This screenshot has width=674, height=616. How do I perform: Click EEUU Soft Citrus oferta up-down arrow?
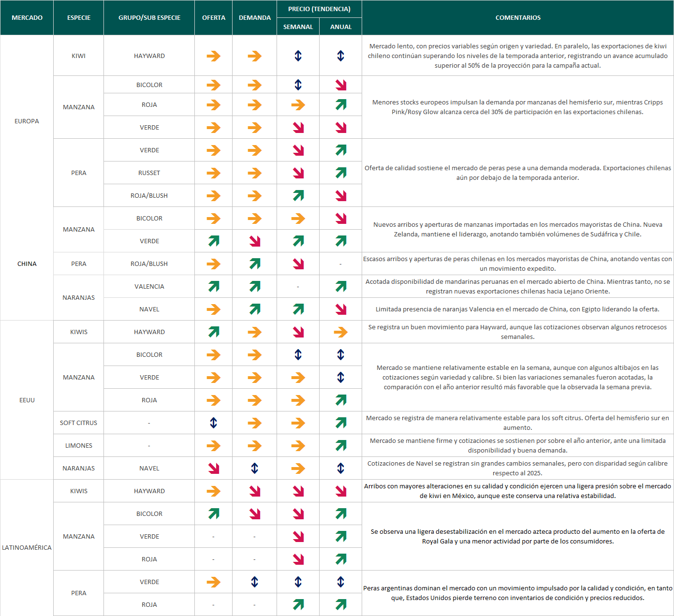213,423
